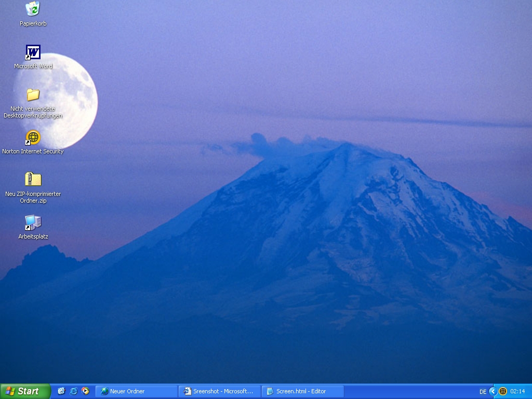Expand hidden tray icons with the arrow

tap(493, 391)
